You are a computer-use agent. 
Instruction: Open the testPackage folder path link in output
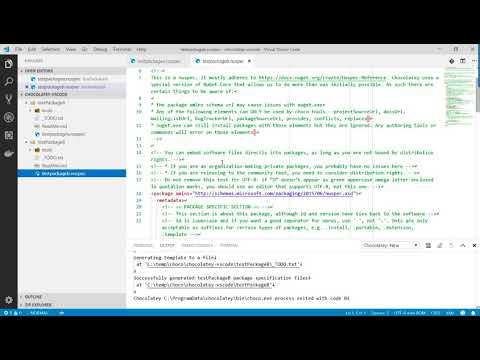click(x=209, y=285)
